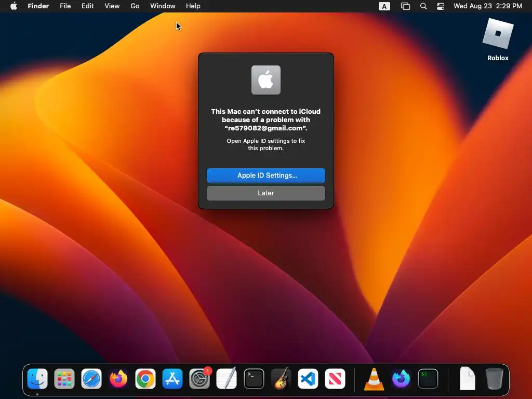Viewport: 532px width, 399px height.
Task: Launch Firefox from the Dock
Action: (x=118, y=379)
